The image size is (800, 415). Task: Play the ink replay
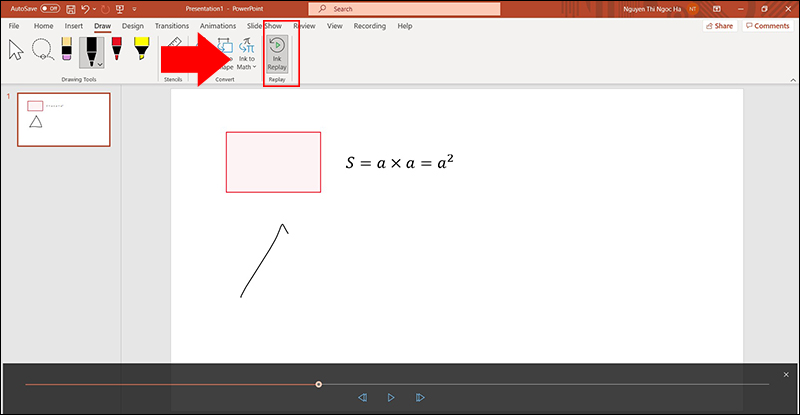pyautogui.click(x=391, y=397)
